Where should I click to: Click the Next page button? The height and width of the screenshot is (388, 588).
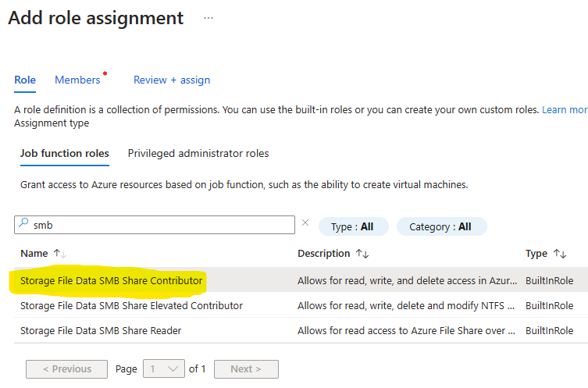[x=246, y=369]
